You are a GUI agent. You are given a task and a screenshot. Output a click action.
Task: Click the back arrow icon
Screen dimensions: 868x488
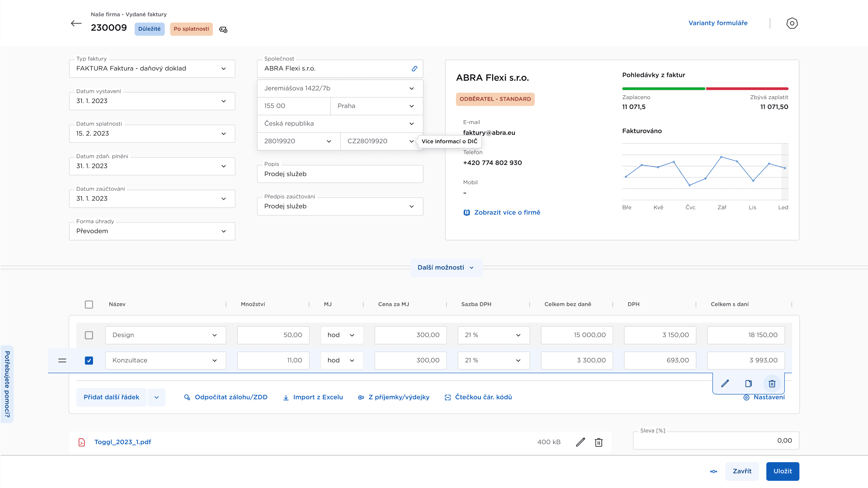click(x=76, y=23)
